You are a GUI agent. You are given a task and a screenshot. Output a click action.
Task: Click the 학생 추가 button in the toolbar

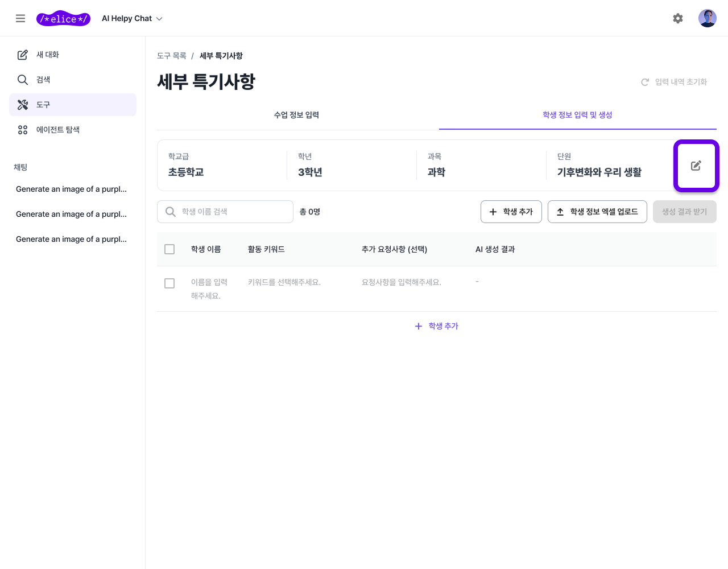tap(511, 212)
